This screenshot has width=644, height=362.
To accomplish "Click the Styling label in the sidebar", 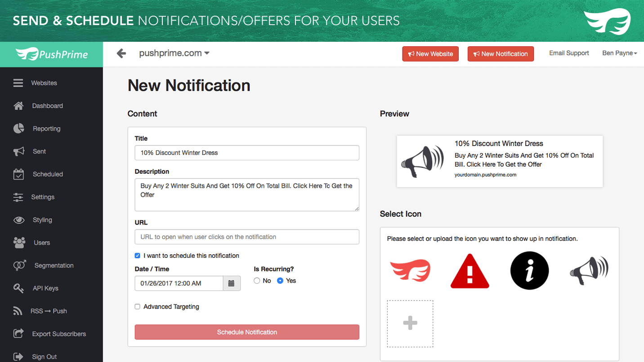I will coord(42,220).
